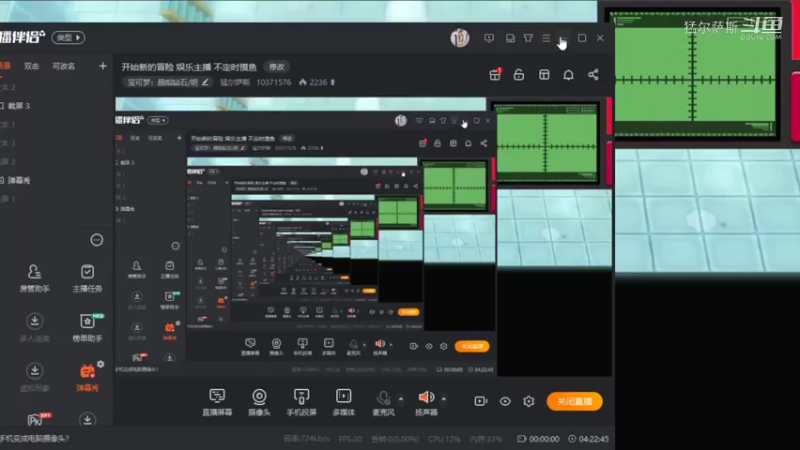Open the feedback icon in the title bar

(x=489, y=38)
